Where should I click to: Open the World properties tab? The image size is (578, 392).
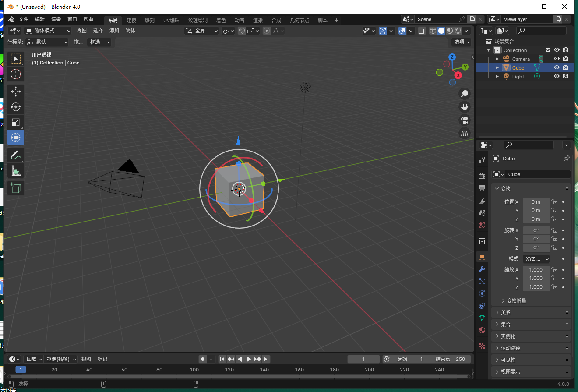482,225
